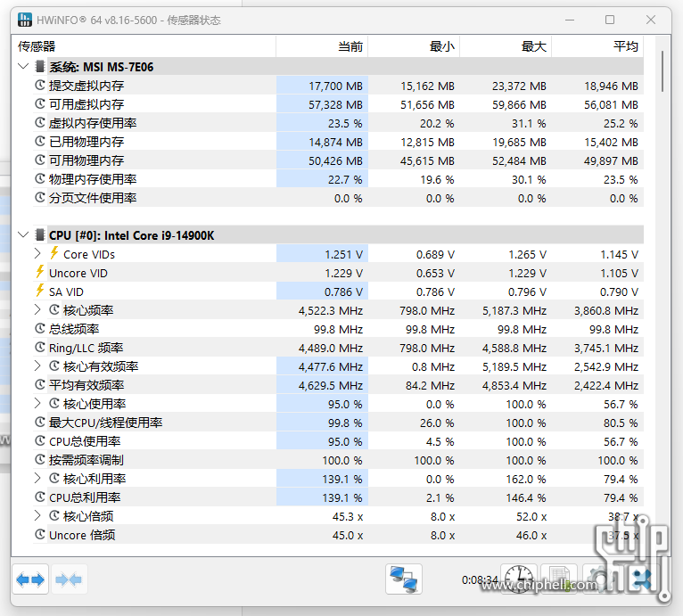Click the clock icon beside 平均有效频率
The width and height of the screenshot is (683, 616).
(x=39, y=385)
